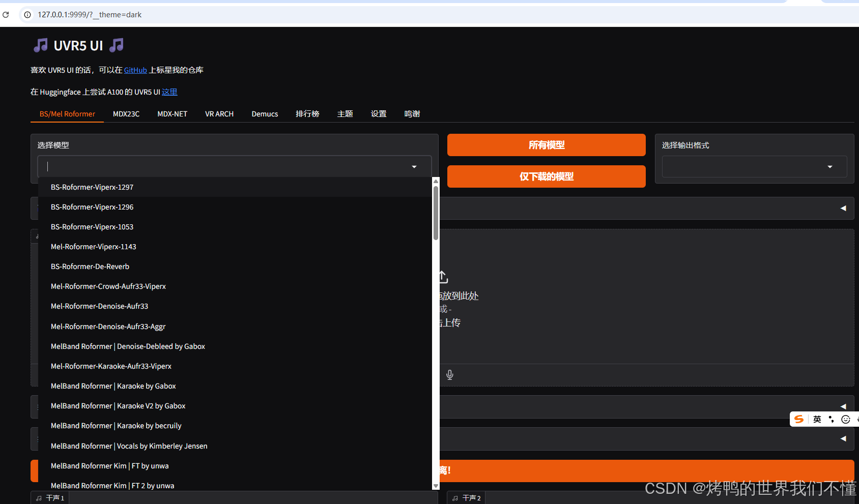This screenshot has height=504, width=859.
Task: Select MelBand Roformer Vocals by Kimberley Jensen
Action: tap(235, 446)
